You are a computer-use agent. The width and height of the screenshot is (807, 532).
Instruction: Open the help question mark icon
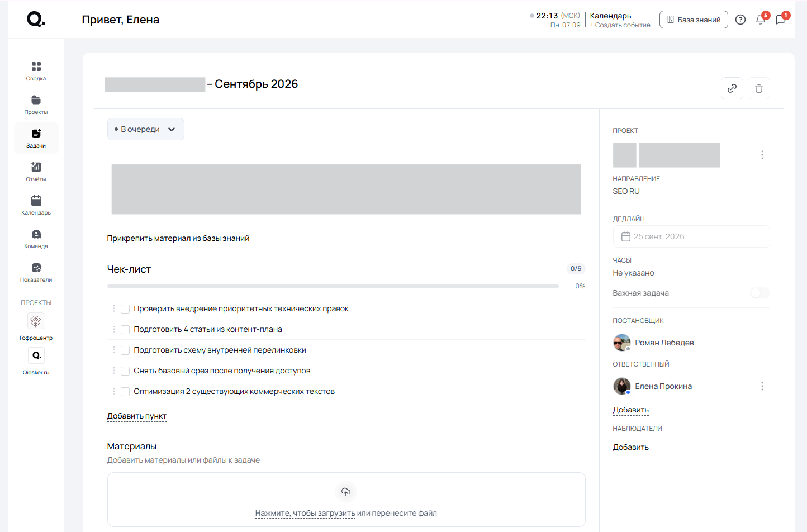coord(740,20)
